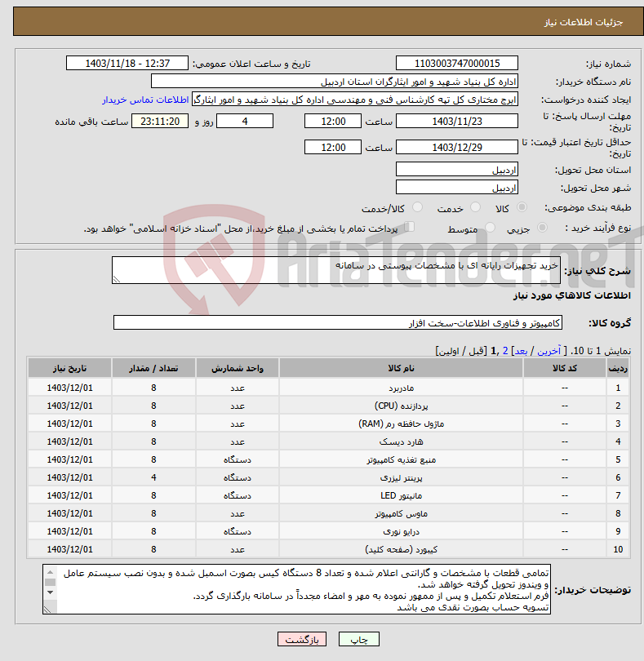Click the scroll down arrow in buyer notes

pos(50,592)
